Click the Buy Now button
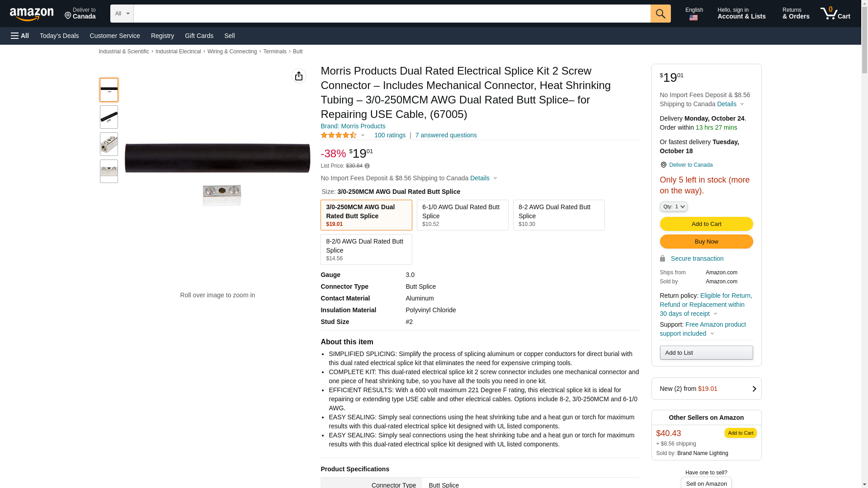The width and height of the screenshot is (868, 488). (x=706, y=241)
